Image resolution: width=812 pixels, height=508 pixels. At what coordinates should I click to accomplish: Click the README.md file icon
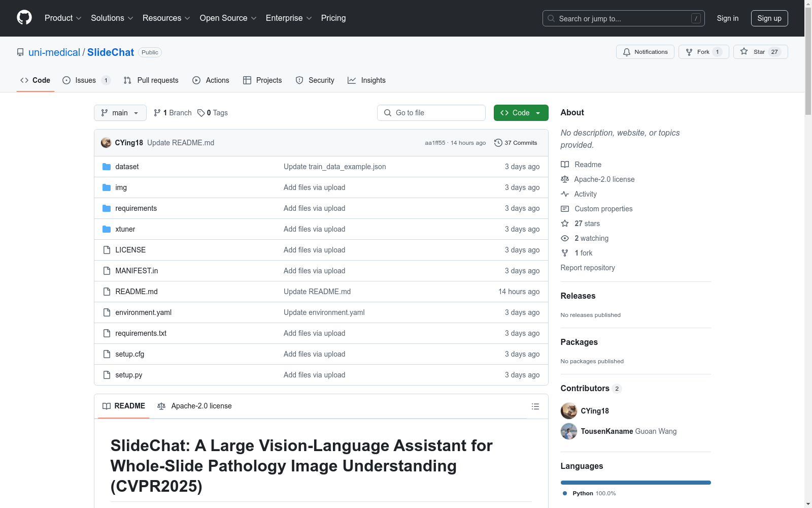pos(107,292)
